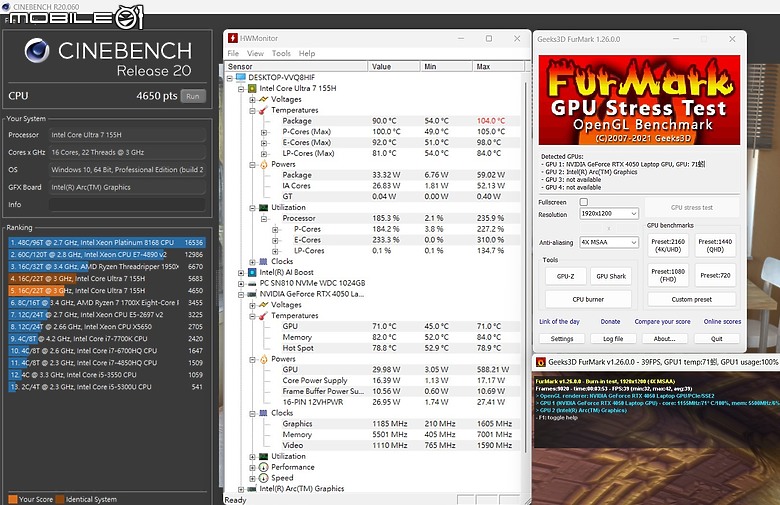The height and width of the screenshot is (505, 780).
Task: Open the Resolution 1920x1200 dropdown
Action: pyautogui.click(x=609, y=213)
